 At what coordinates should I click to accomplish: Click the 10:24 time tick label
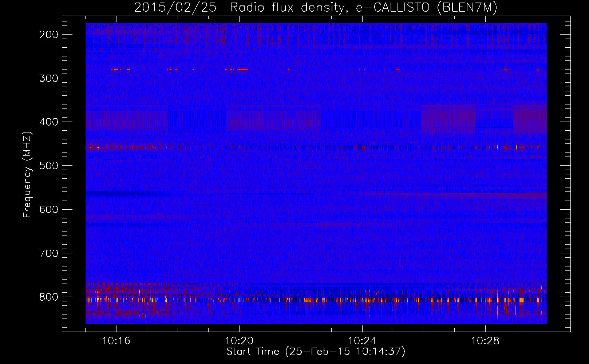pos(362,341)
